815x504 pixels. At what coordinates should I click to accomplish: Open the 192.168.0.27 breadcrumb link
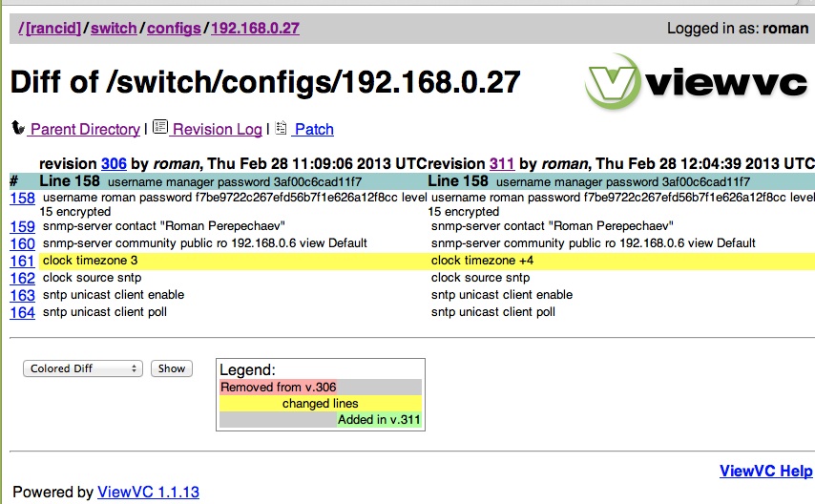(255, 29)
